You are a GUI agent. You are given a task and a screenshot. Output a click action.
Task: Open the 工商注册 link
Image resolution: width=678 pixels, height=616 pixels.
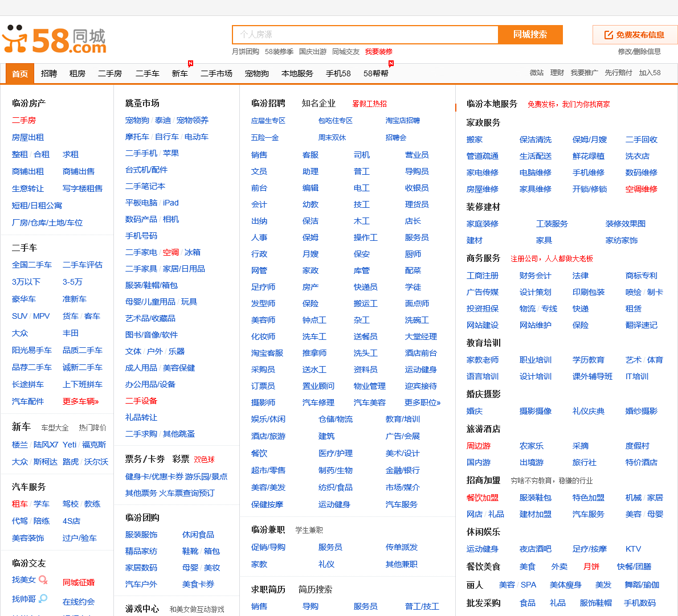click(482, 276)
